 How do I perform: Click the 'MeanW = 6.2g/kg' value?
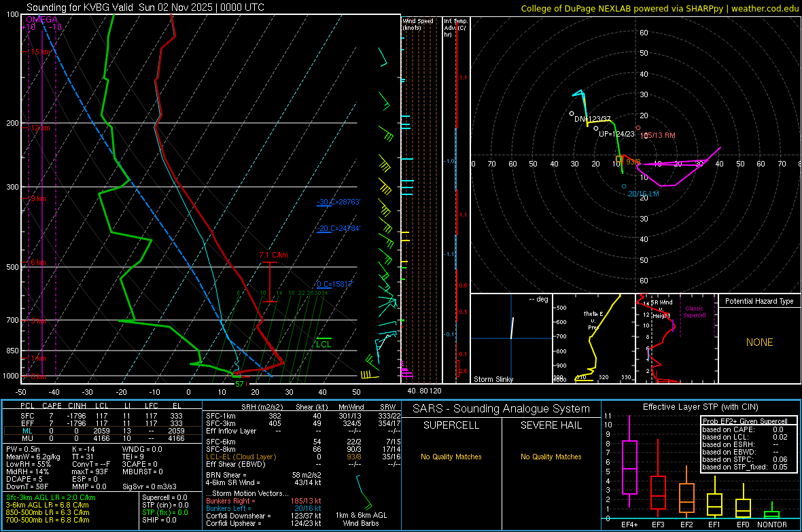pos(33,457)
